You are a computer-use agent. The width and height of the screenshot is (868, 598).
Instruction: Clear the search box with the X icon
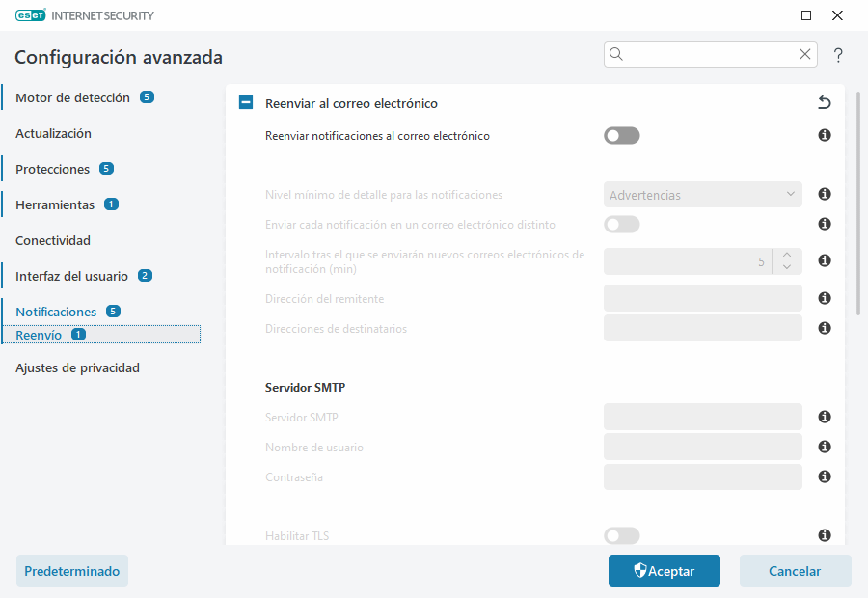click(x=805, y=54)
